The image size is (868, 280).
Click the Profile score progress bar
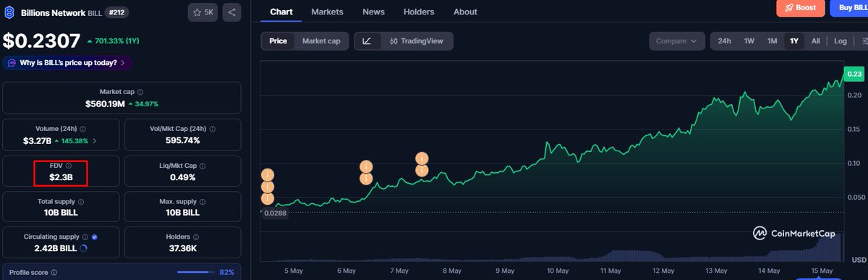[x=195, y=273]
